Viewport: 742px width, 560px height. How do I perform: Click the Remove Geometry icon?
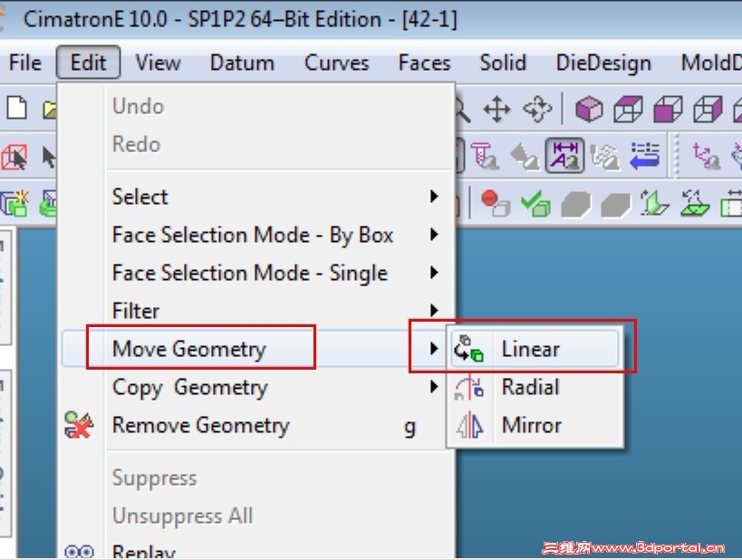point(79,425)
